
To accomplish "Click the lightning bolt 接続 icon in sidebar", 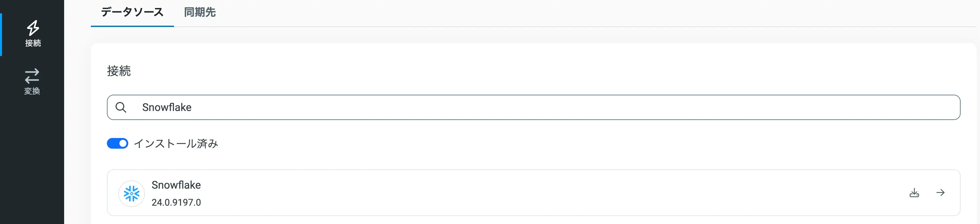I will click(33, 28).
